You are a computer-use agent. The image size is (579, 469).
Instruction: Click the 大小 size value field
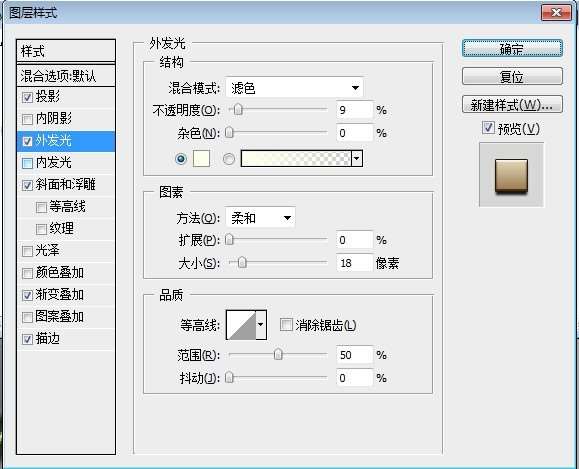click(354, 263)
